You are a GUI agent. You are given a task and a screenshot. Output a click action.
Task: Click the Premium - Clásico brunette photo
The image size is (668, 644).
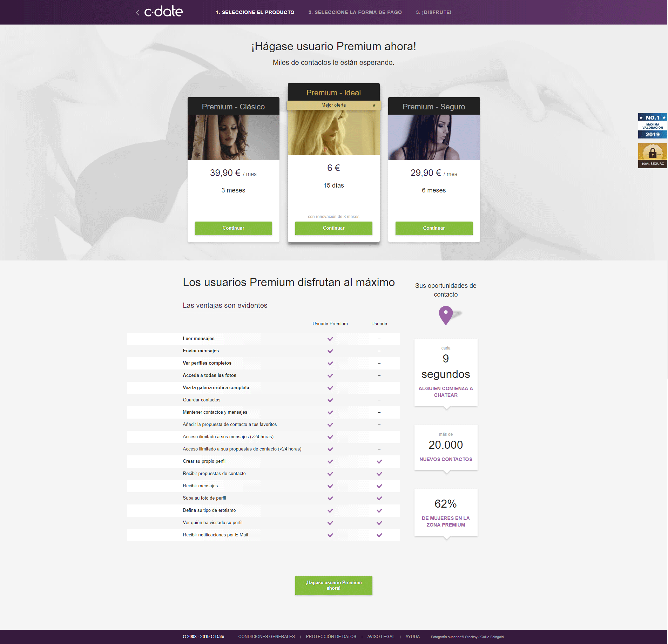click(233, 137)
